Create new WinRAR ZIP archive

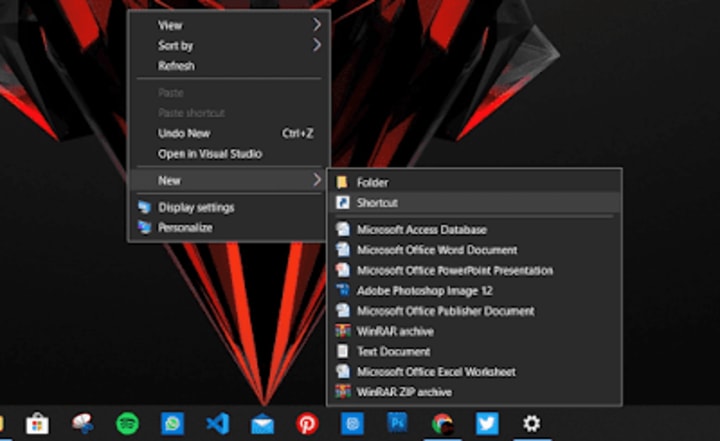pos(474,391)
